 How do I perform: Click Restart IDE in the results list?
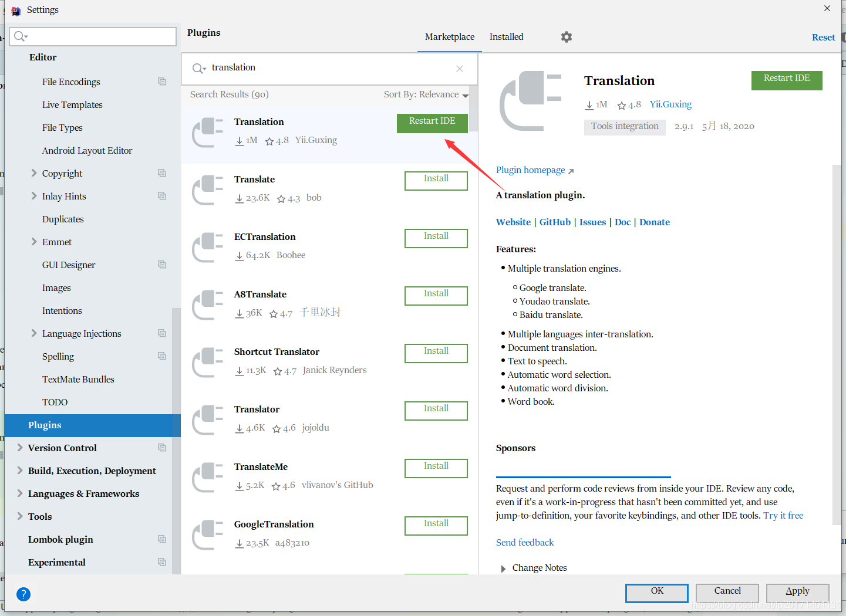432,123
